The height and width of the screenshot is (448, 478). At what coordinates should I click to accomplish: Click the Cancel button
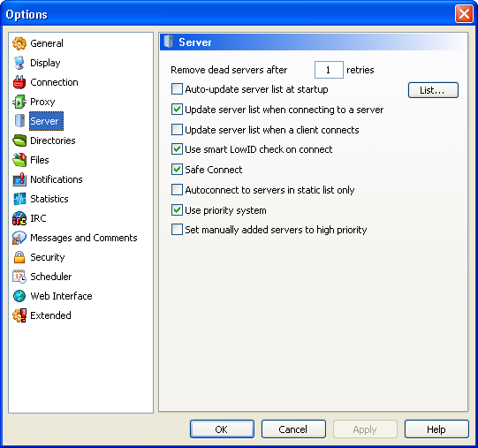(293, 429)
